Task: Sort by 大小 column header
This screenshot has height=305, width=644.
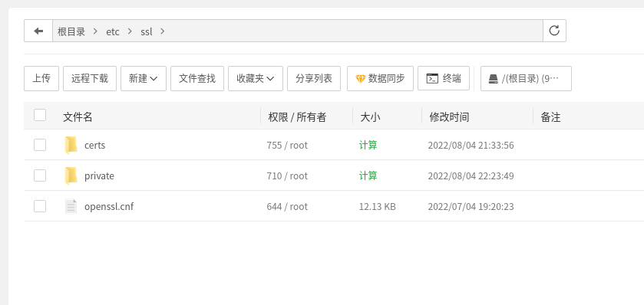Action: 370,117
